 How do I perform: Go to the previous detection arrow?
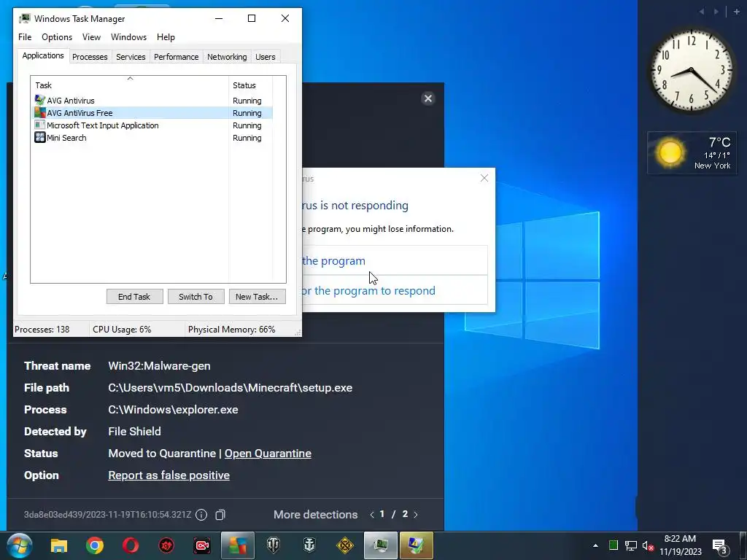371,515
